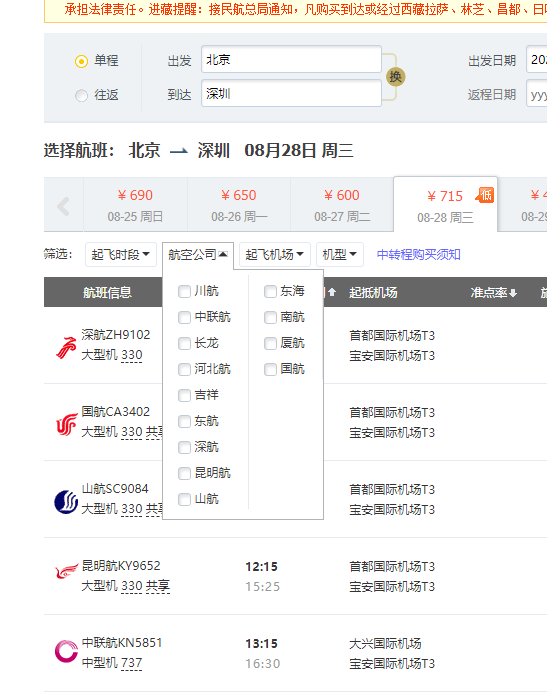Image resolution: width=547 pixels, height=694 pixels.
Task: Click aircraft type 330 for 山航SC9084
Action: tap(131, 509)
